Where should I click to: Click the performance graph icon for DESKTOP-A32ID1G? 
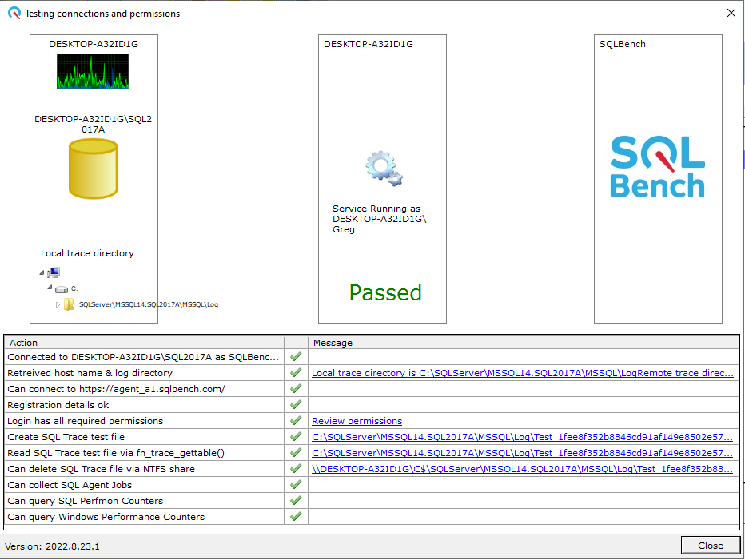[x=92, y=72]
